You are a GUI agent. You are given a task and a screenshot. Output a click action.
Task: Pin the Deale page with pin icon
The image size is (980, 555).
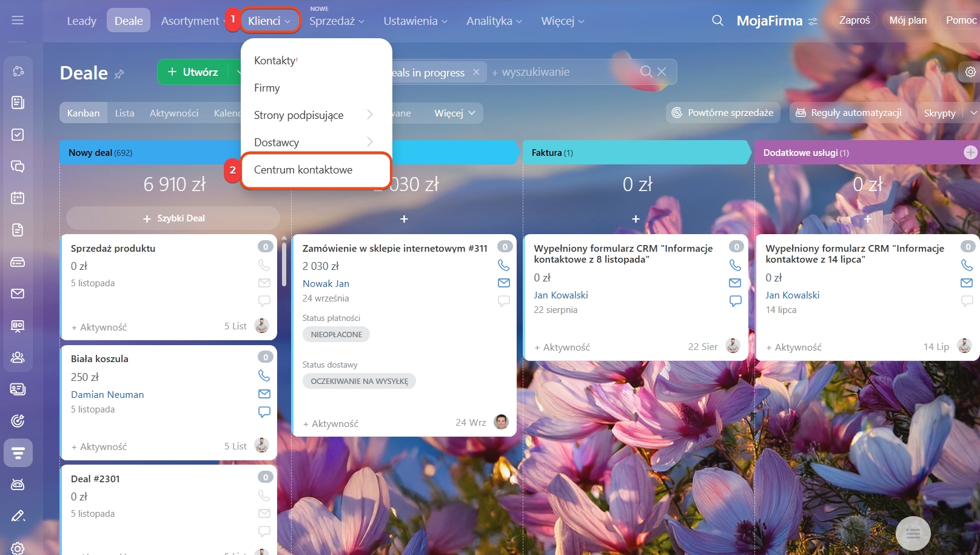(119, 74)
